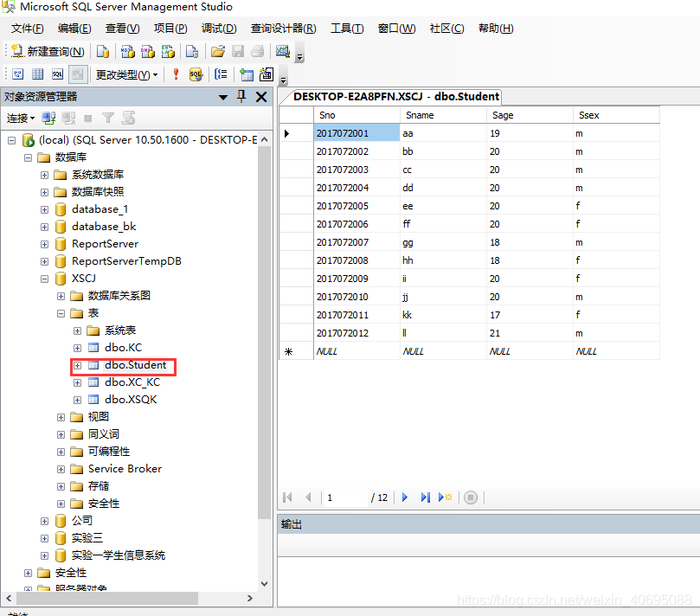Open the 工具(T) menu
The width and height of the screenshot is (700, 616).
coord(347,28)
